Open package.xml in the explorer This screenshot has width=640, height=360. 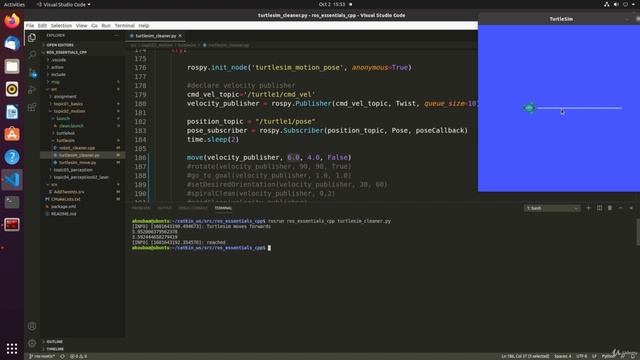[x=63, y=207]
